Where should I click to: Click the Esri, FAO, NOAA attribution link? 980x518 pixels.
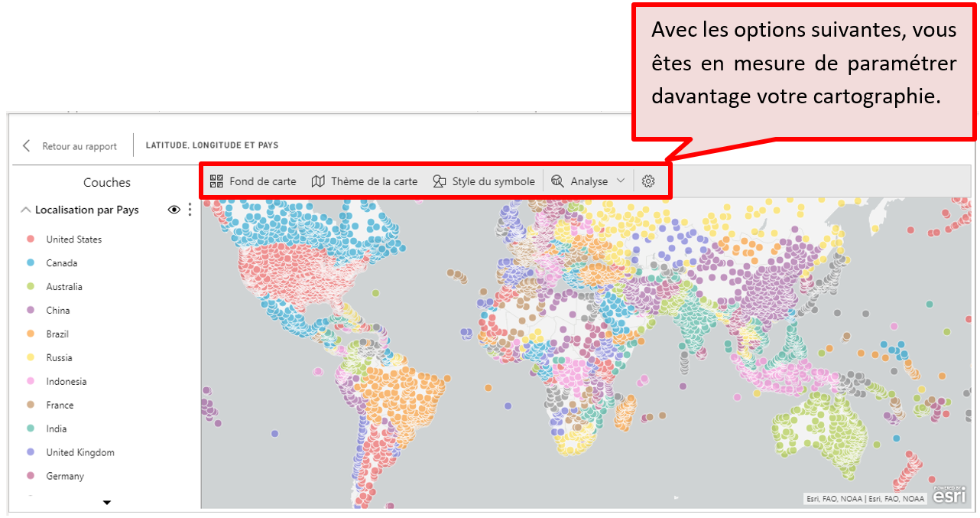coord(865,497)
